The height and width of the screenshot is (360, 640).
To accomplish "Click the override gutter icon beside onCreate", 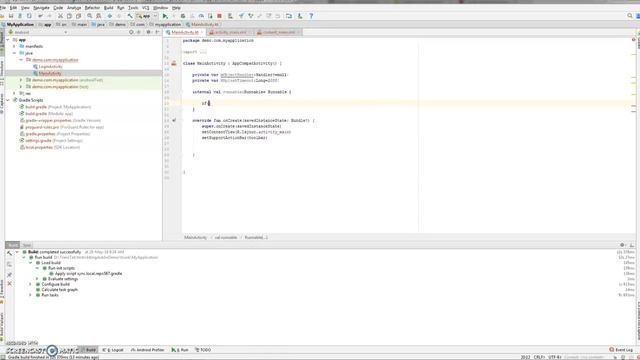I will [x=174, y=120].
